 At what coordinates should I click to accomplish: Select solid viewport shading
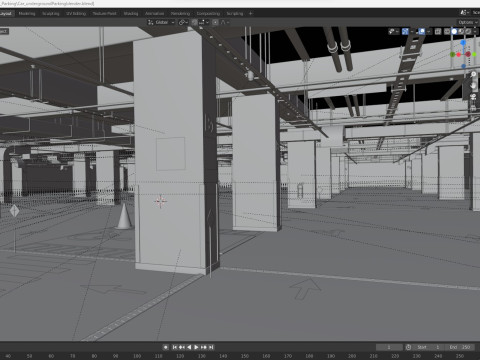point(454,32)
